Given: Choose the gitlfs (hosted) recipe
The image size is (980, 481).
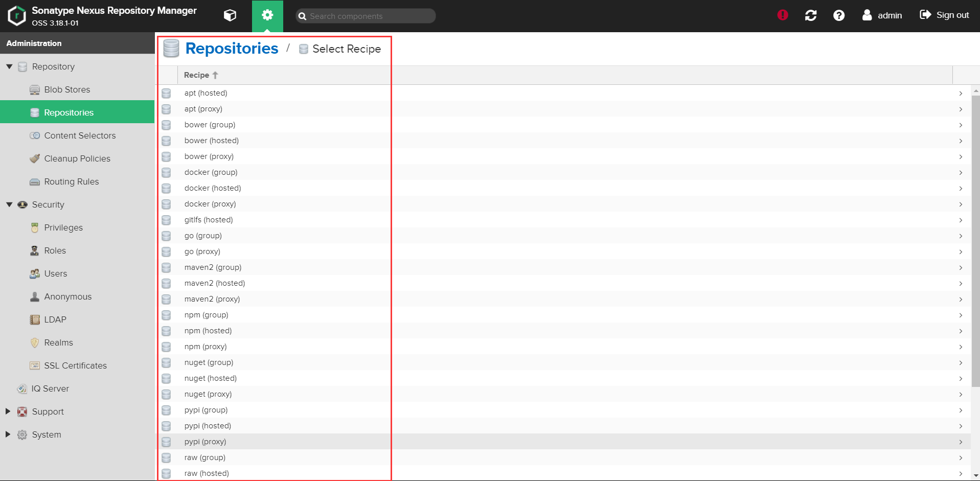Looking at the screenshot, I should click(x=563, y=220).
